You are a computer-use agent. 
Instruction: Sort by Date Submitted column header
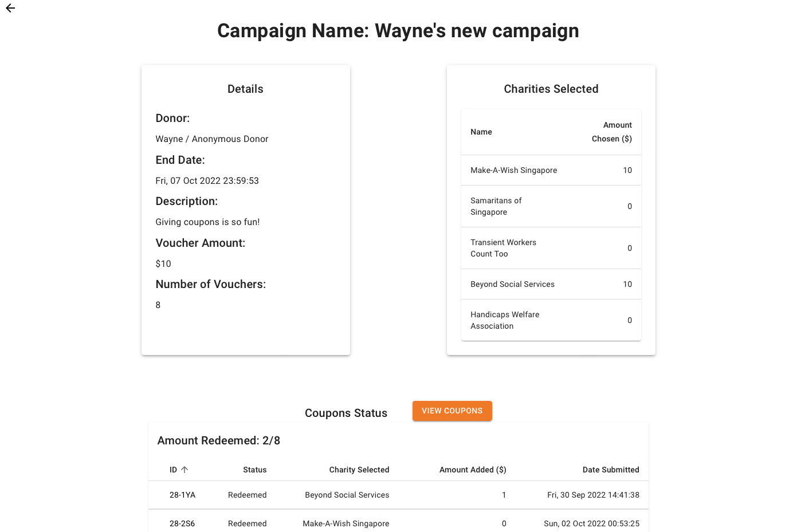tap(611, 470)
